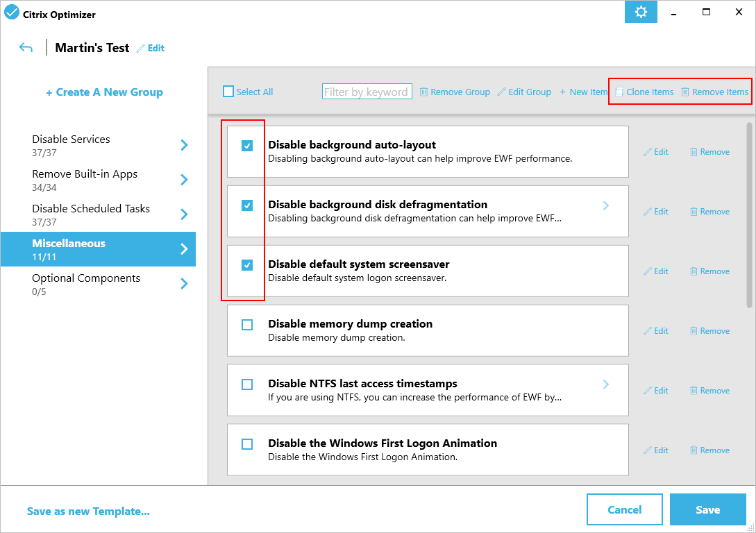The image size is (756, 533).
Task: Check Disable memory dump creation checkbox
Action: tap(247, 325)
